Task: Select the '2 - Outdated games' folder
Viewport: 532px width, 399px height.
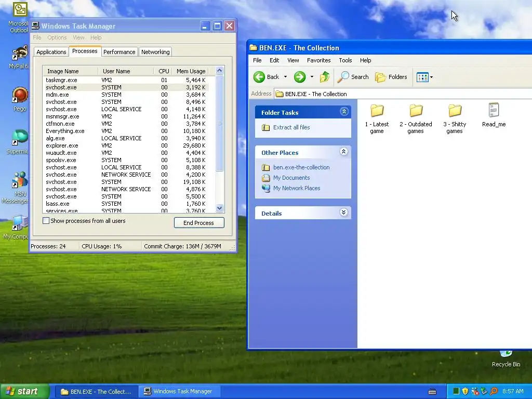Action: [x=416, y=119]
